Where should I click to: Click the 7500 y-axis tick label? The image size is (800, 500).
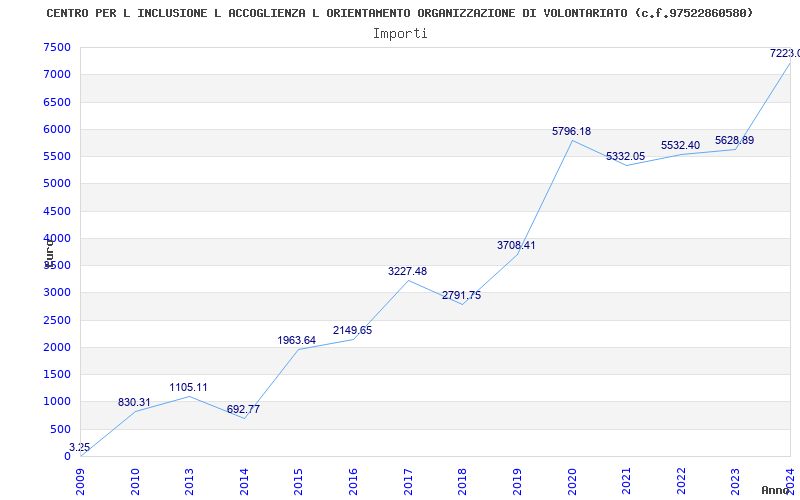point(57,47)
